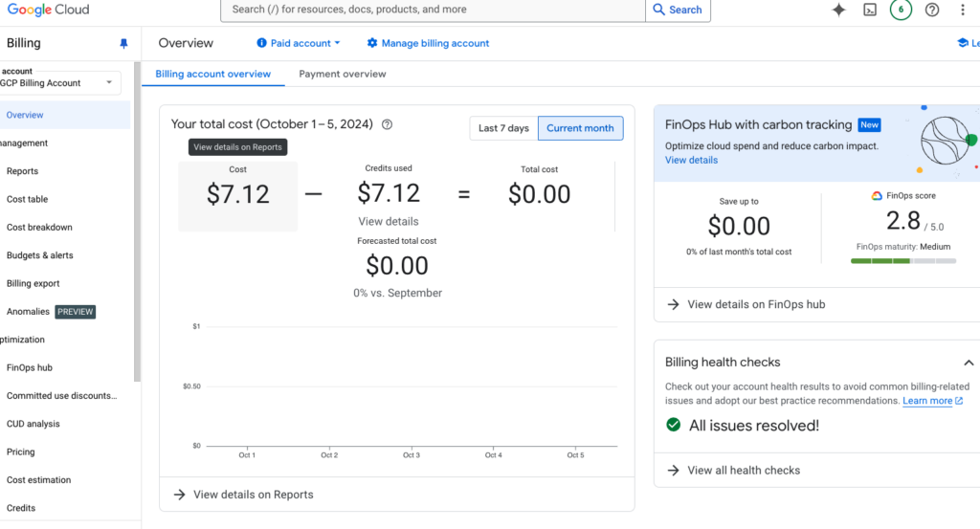
Task: Open FinOps hub in the sidebar
Action: click(x=30, y=368)
